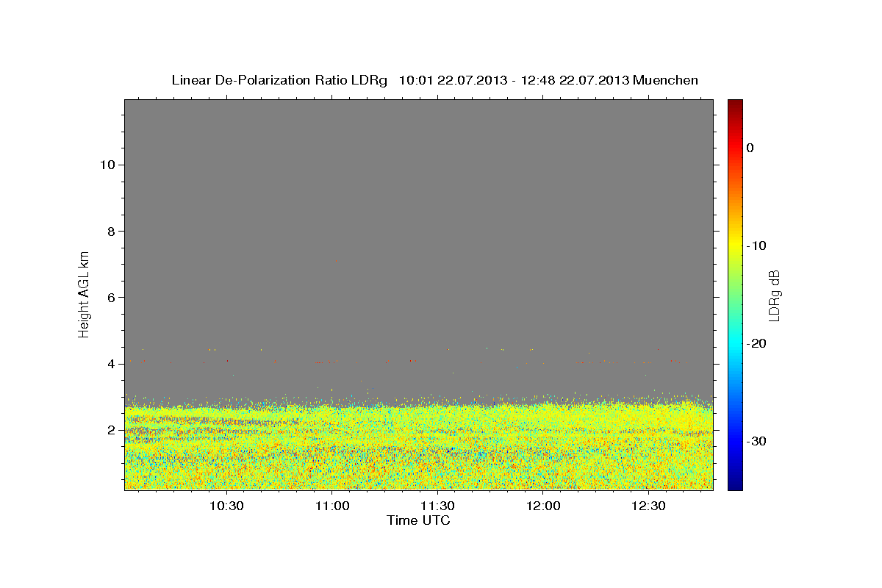Click the plot title text 'Linear De-Polarization Ratio LDRg'
Image resolution: width=882 pixels, height=588 pixels.
click(279, 80)
